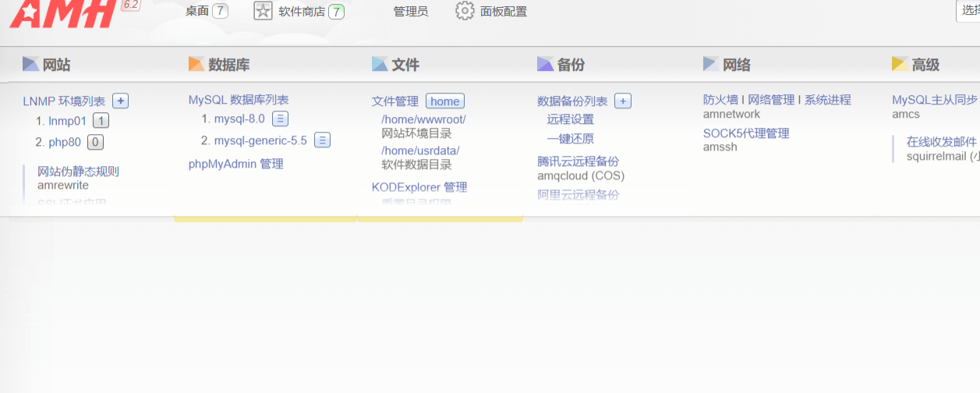Open LNMP 环境列表

(64, 101)
